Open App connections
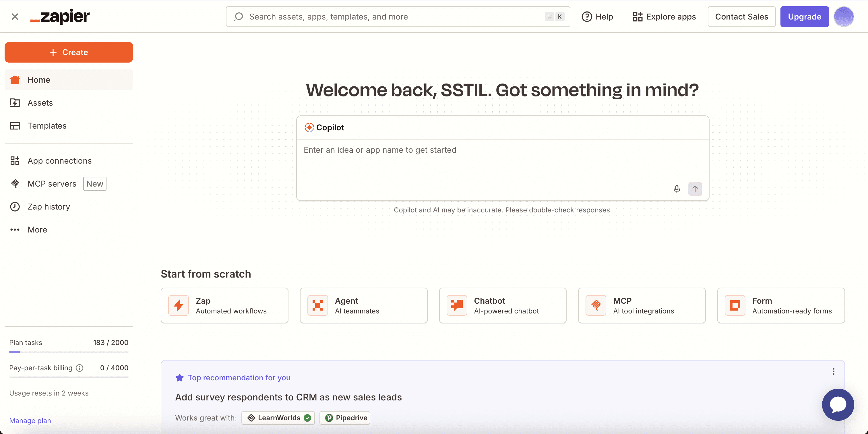 click(x=69, y=161)
